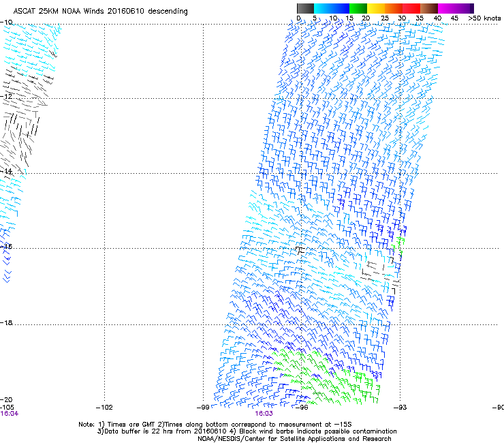The image size is (504, 443).
Task: Click the "5" label under the color bar
Action: click(x=315, y=18)
